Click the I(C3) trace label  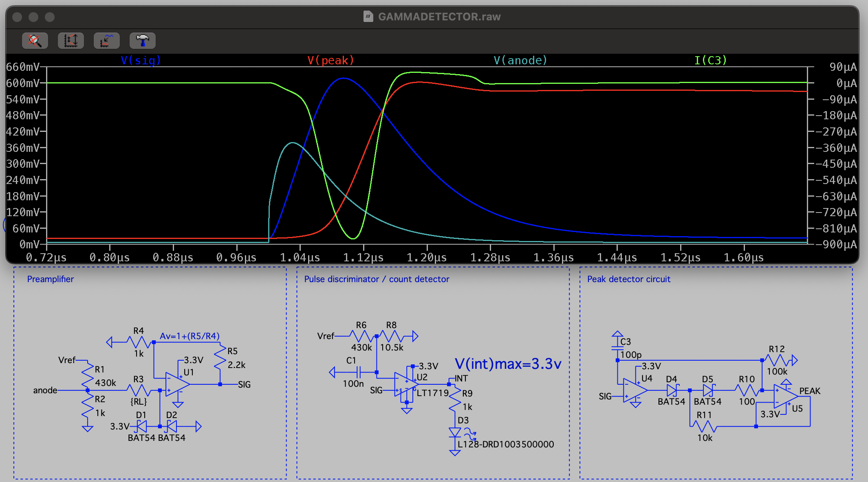[710, 61]
